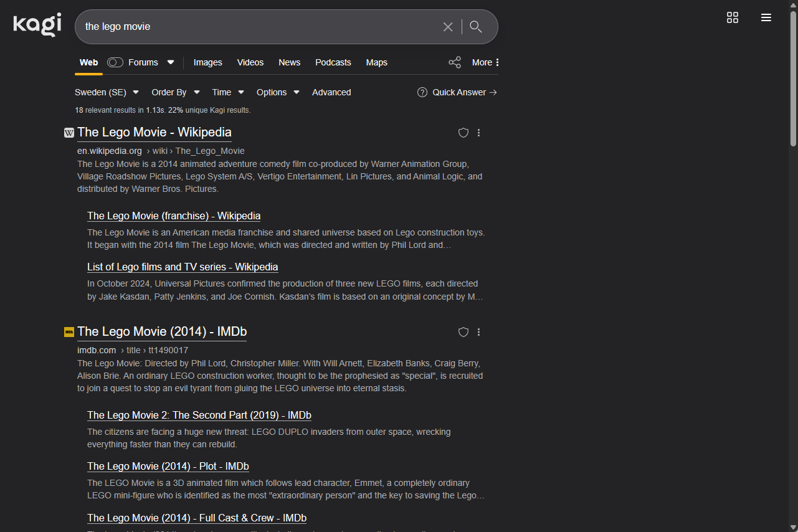This screenshot has height=532, width=798.
Task: Toggle the Forums switch on
Action: coord(115,62)
